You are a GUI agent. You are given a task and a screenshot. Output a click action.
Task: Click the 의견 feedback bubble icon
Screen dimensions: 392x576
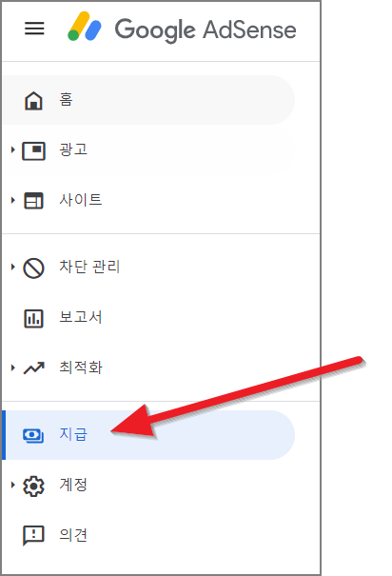click(x=33, y=536)
